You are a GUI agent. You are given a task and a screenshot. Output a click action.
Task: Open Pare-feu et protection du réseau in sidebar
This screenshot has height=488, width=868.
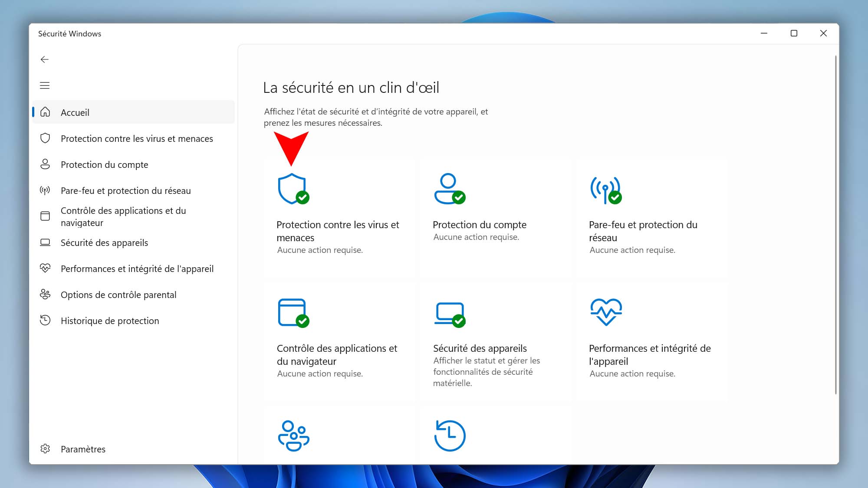[134, 190]
